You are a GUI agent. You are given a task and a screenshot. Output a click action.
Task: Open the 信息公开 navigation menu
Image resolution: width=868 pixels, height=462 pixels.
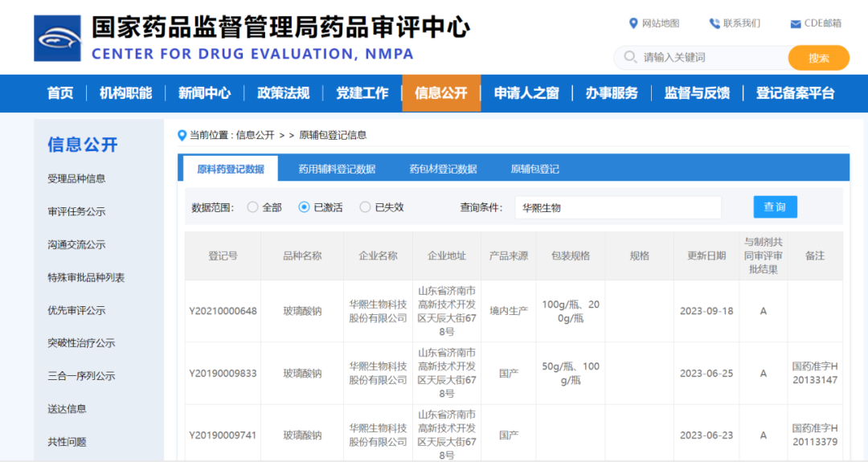tap(441, 93)
